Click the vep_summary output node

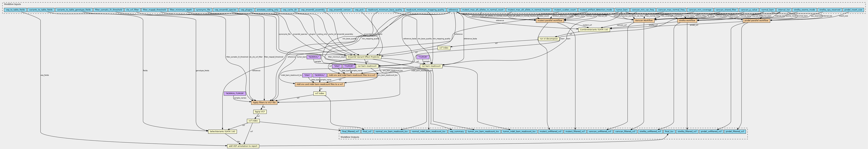457,132
